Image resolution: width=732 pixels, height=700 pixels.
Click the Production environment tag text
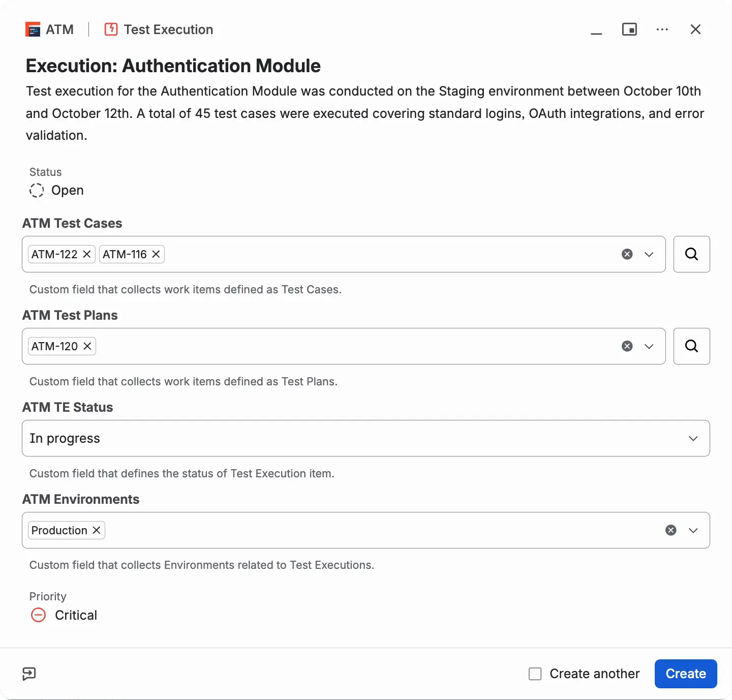pyautogui.click(x=59, y=530)
